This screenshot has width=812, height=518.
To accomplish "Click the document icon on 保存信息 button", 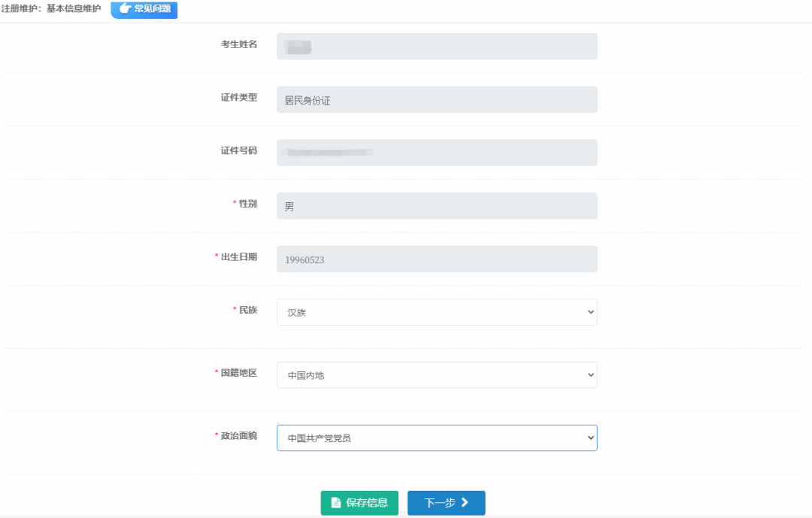I will click(x=336, y=503).
